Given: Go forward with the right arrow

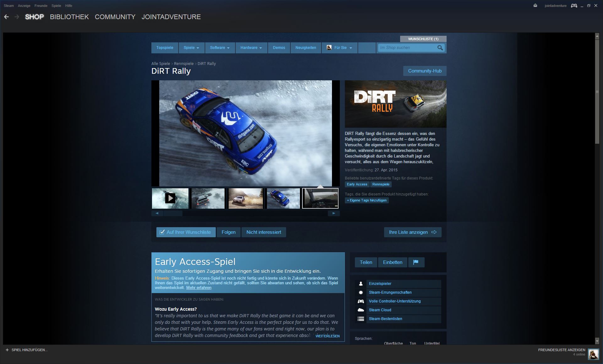Looking at the screenshot, I should 17,17.
